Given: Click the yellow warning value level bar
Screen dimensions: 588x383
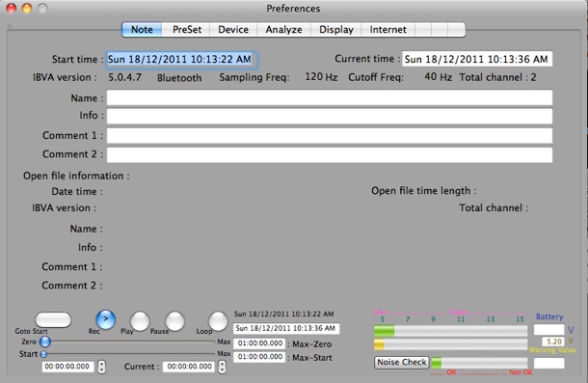Looking at the screenshot, I should pos(451,344).
